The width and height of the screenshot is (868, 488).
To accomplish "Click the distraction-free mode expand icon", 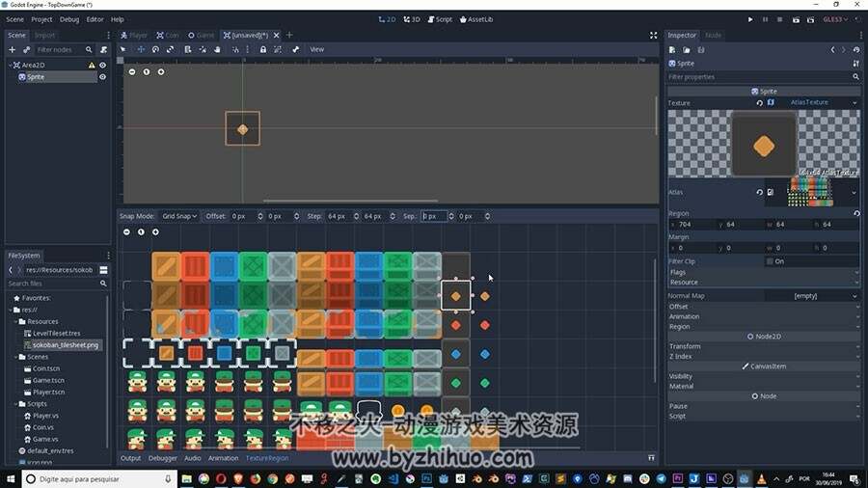I will 653,36.
